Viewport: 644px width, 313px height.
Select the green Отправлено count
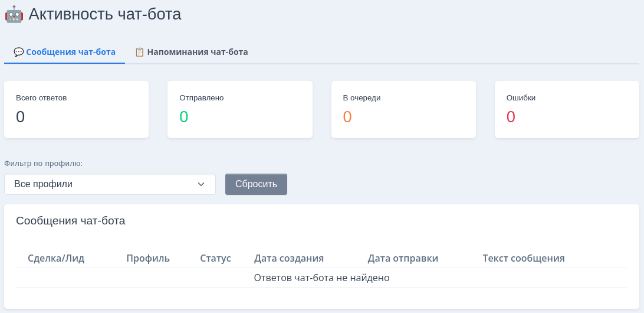click(184, 117)
